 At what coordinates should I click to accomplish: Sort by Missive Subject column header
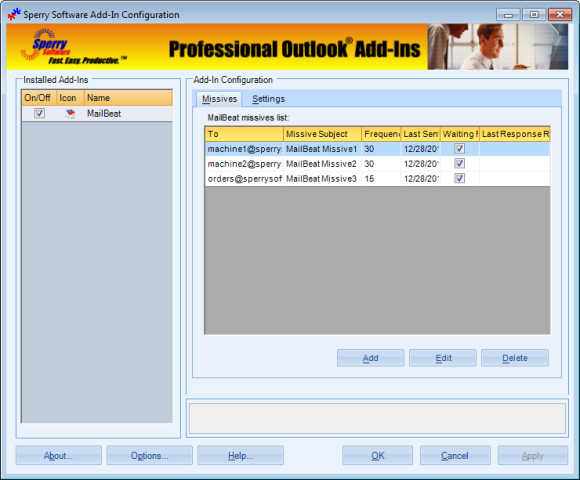click(323, 134)
